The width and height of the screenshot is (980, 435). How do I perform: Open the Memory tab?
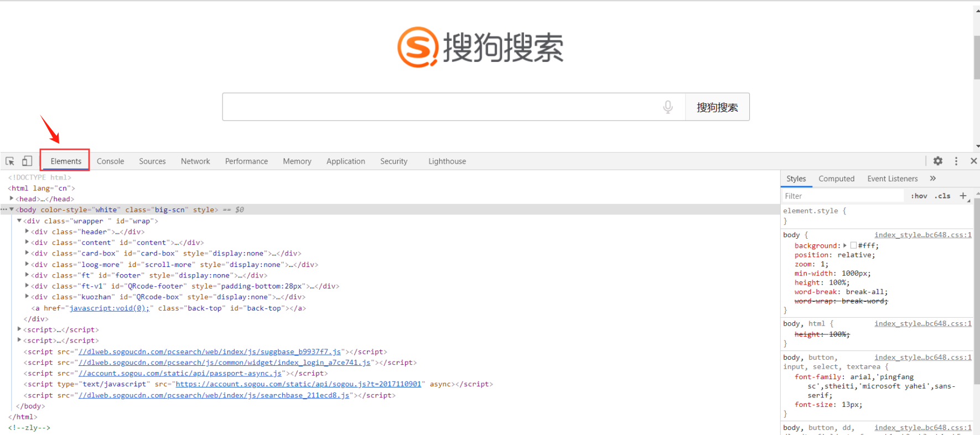click(297, 161)
